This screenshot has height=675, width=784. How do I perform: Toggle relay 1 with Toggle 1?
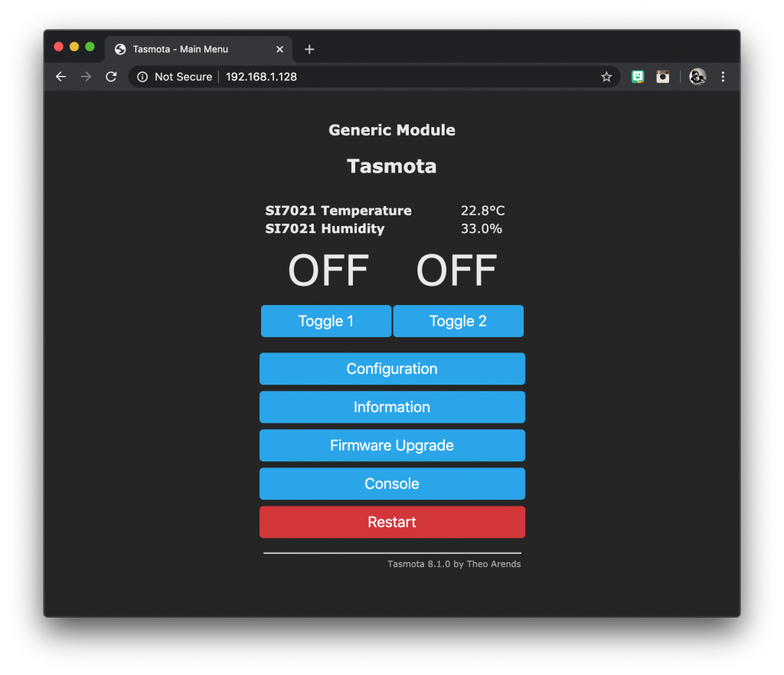point(326,321)
